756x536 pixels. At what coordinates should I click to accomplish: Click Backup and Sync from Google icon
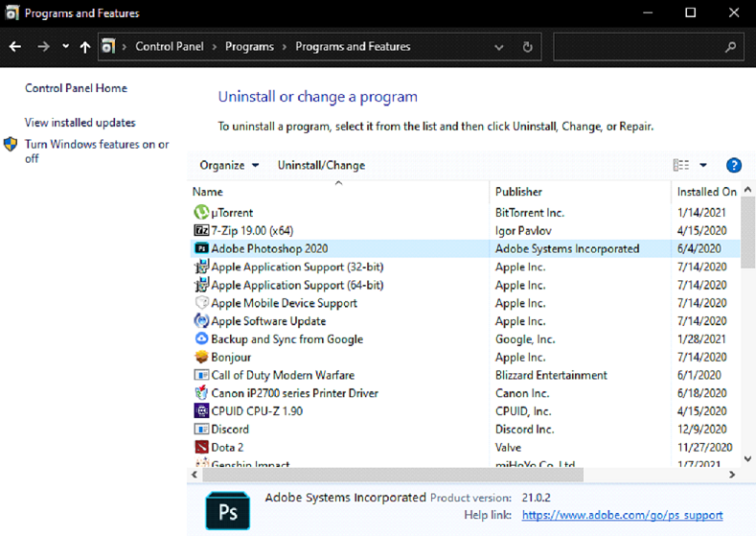pos(201,338)
